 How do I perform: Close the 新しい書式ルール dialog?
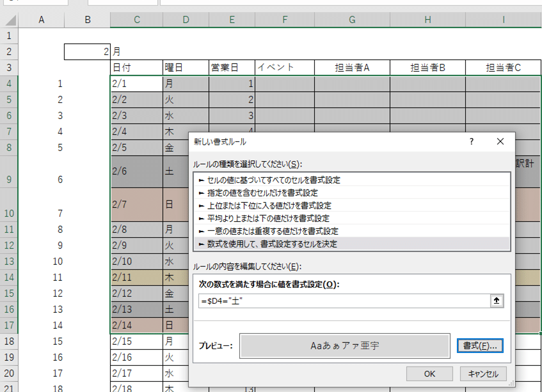(x=500, y=141)
